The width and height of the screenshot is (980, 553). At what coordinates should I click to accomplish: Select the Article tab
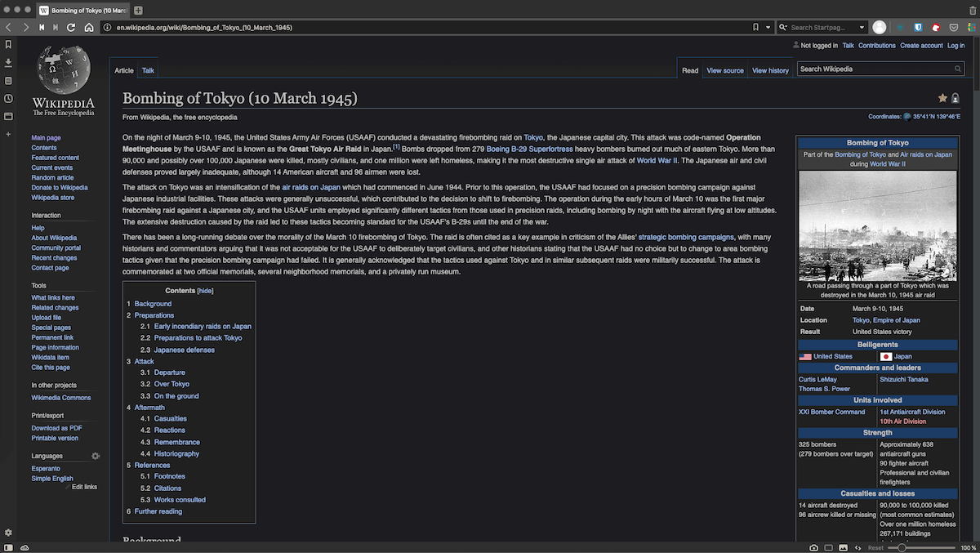[x=124, y=70]
